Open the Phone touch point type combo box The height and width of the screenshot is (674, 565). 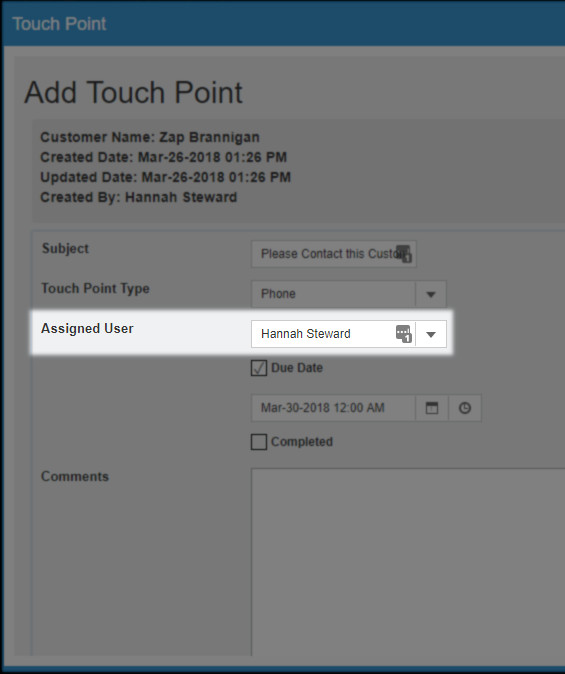[x=349, y=294]
